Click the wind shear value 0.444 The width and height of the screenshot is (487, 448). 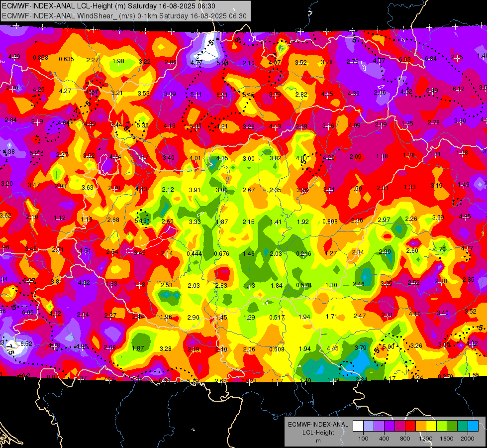click(194, 254)
